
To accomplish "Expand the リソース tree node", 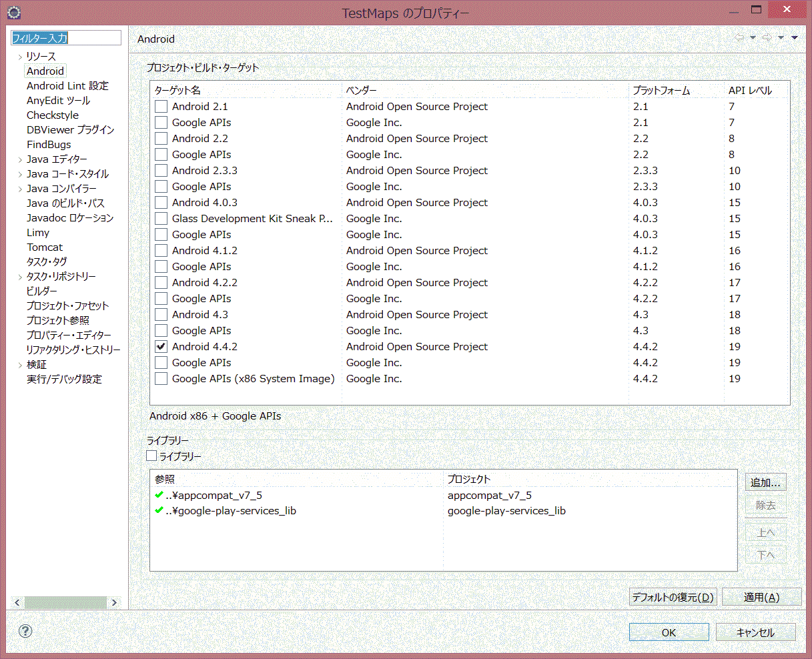I will 20,57.
